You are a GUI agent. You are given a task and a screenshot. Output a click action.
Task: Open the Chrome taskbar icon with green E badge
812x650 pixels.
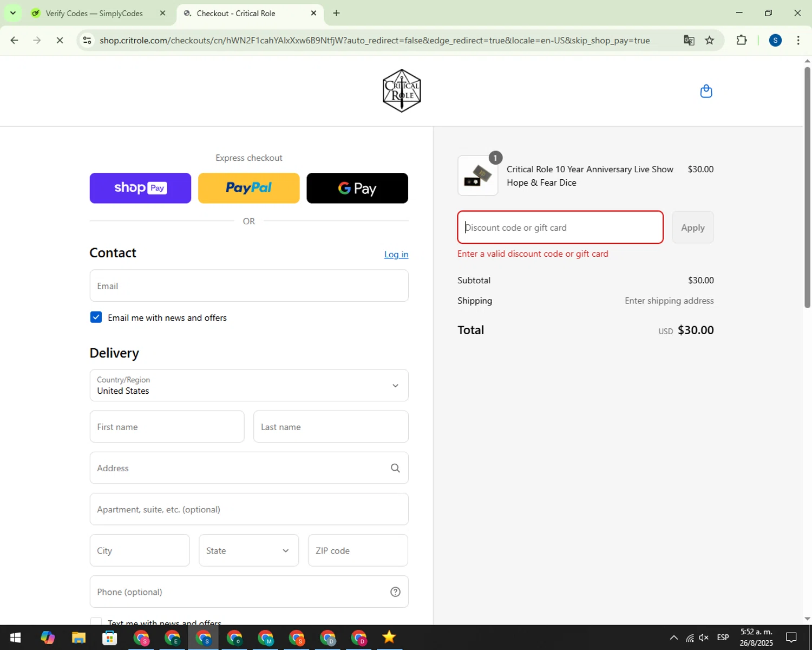pos(172,638)
